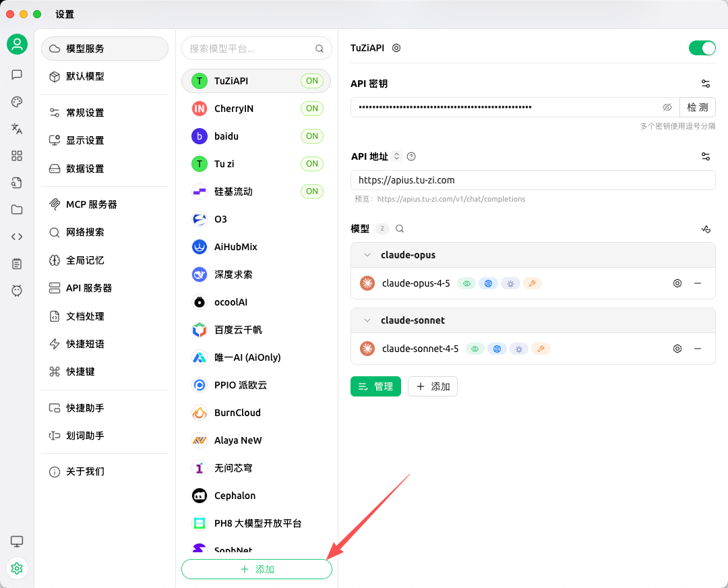
Task: Remove claude-opus-4-5 with minus icon
Action: 698,283
